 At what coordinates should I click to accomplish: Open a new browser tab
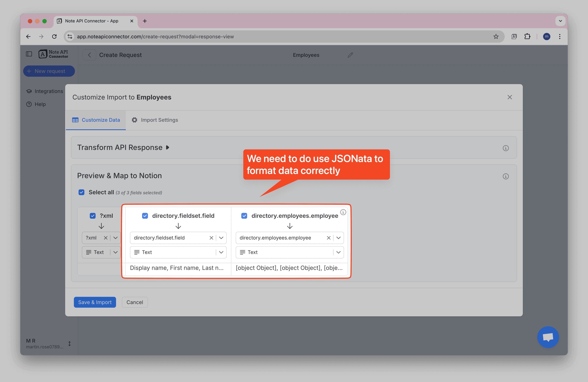(145, 21)
